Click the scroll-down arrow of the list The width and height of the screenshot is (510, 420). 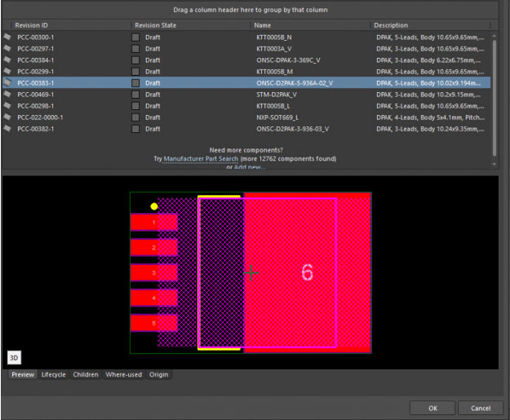(494, 164)
